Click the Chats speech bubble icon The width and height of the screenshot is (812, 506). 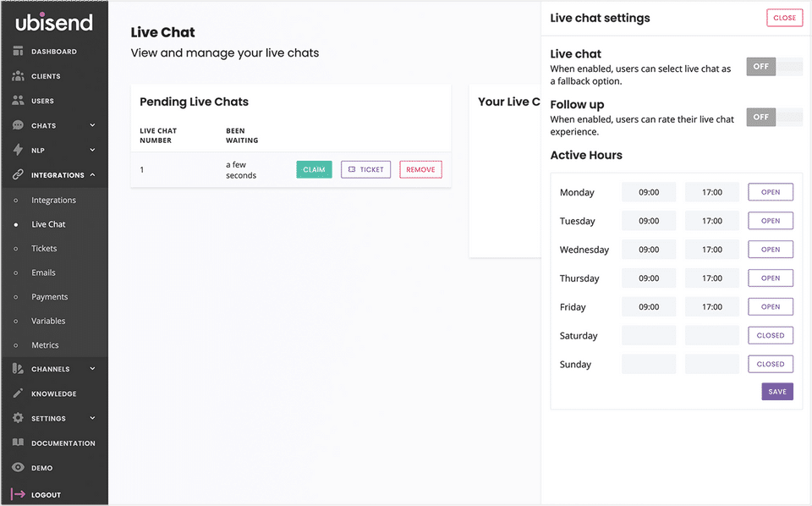tap(18, 125)
